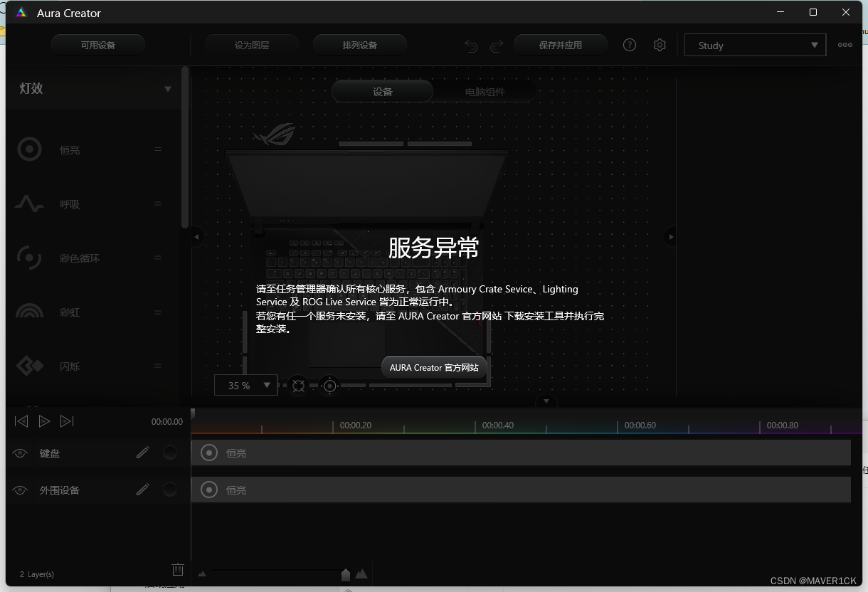868x592 pixels.
Task: Click the 00:00.00 current time readout
Action: (167, 421)
